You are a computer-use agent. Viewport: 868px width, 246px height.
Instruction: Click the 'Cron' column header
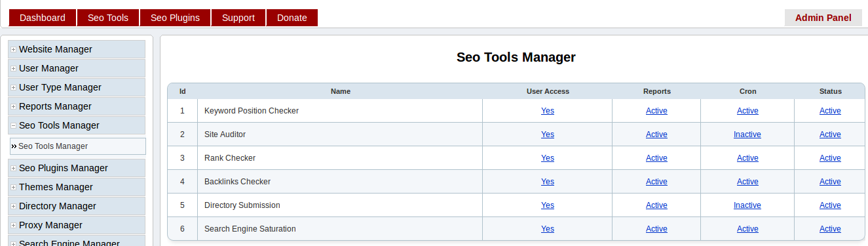[x=747, y=91]
